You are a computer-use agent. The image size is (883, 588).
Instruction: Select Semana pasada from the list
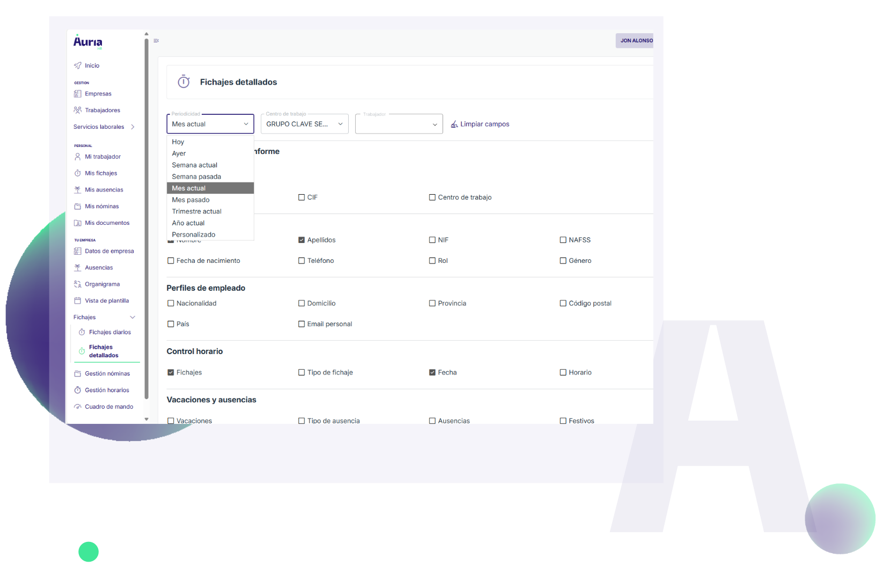pos(196,177)
